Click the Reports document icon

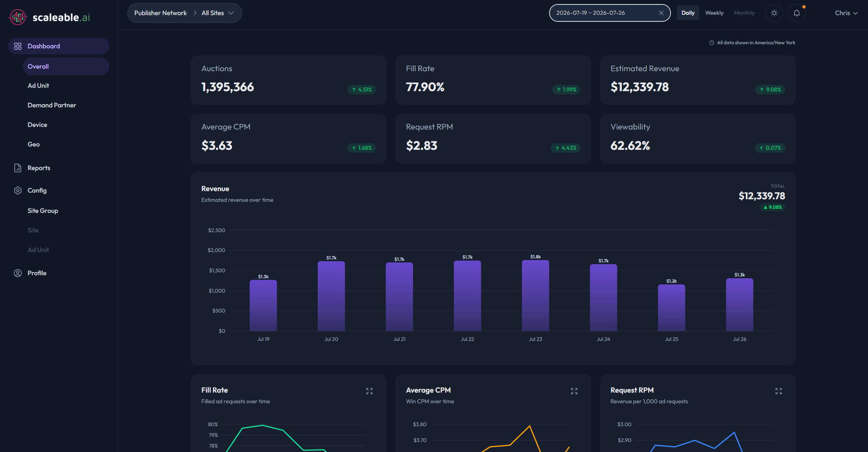[x=18, y=168]
